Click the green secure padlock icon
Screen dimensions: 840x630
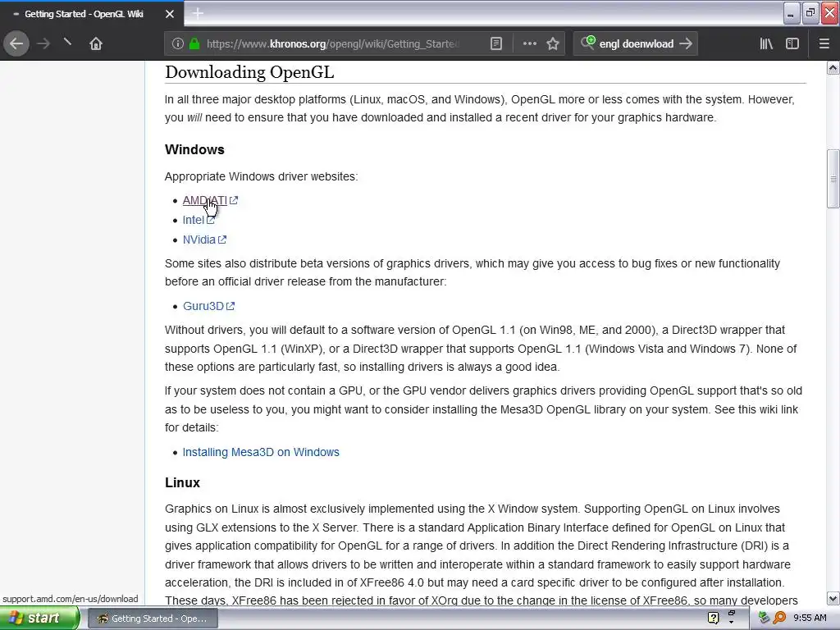click(194, 44)
